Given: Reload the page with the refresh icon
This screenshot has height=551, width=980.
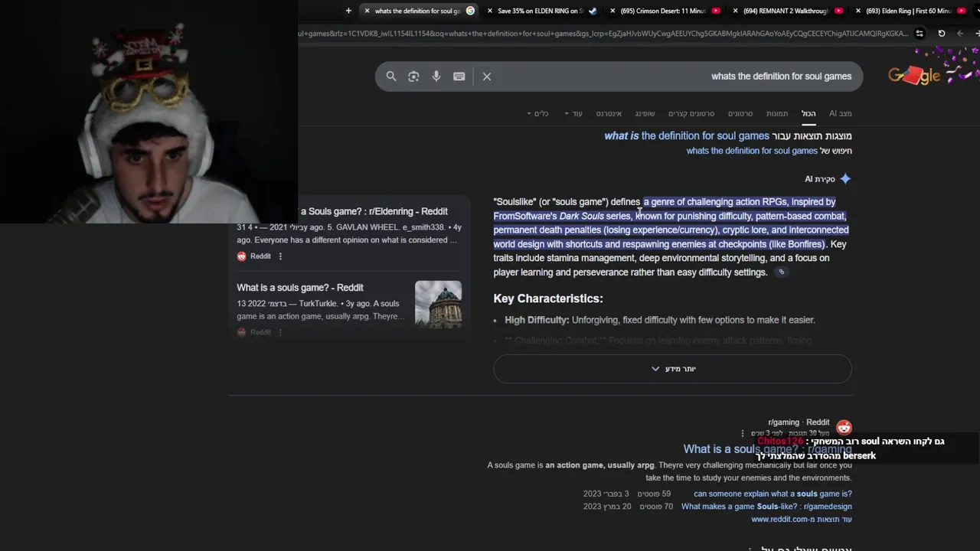Looking at the screenshot, I should pyautogui.click(x=941, y=34).
